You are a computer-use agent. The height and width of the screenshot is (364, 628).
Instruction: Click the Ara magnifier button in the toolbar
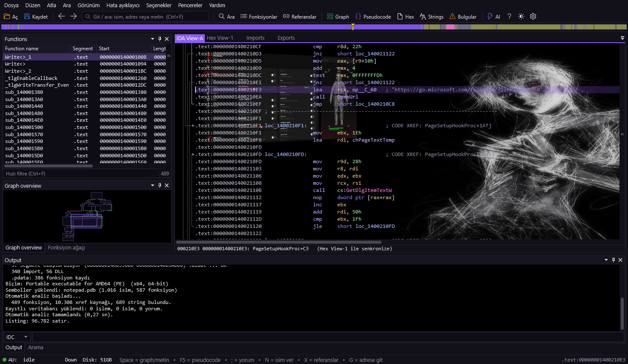click(226, 16)
